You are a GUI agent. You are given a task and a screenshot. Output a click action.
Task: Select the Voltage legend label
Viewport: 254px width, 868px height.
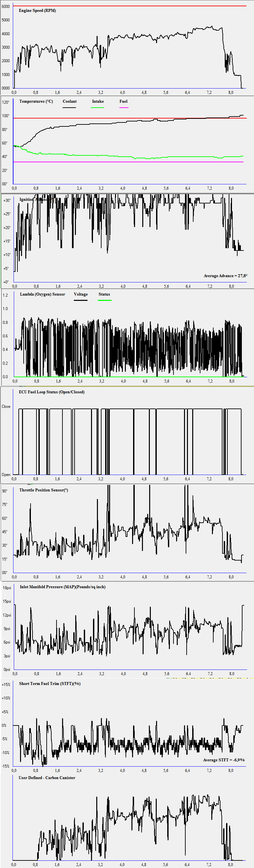point(81,294)
